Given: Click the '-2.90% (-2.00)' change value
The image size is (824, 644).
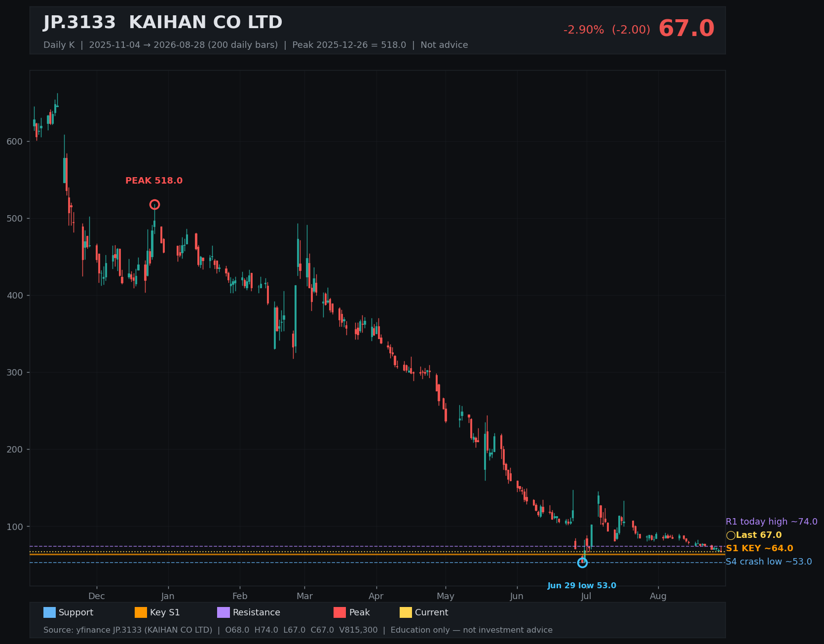Looking at the screenshot, I should tap(607, 30).
